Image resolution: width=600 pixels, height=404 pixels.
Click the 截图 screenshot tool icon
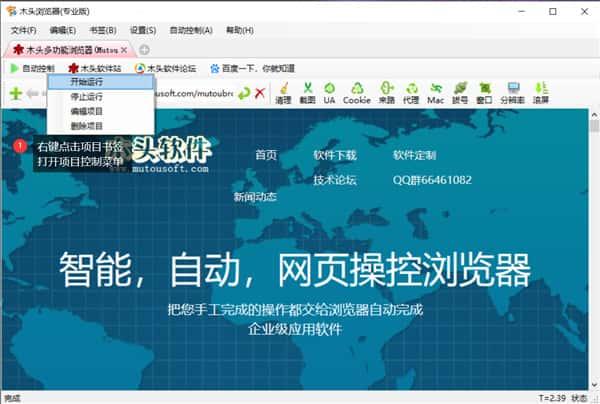307,92
